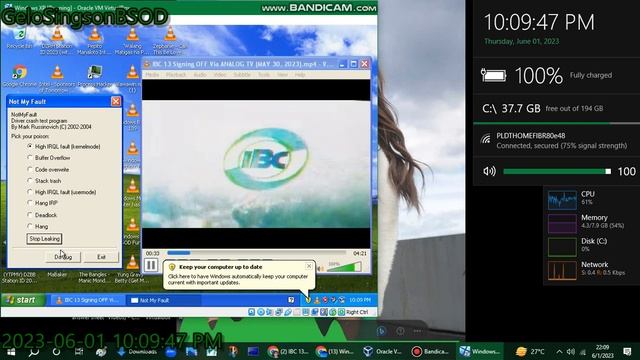Screen dimensions: 640x360
Task: Click the Stop Leaking button
Action: click(44, 239)
